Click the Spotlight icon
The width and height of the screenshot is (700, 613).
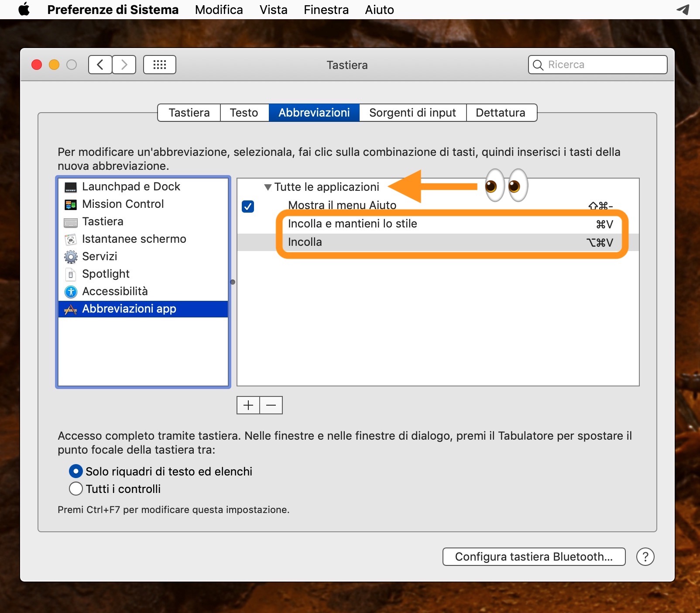pyautogui.click(x=71, y=274)
